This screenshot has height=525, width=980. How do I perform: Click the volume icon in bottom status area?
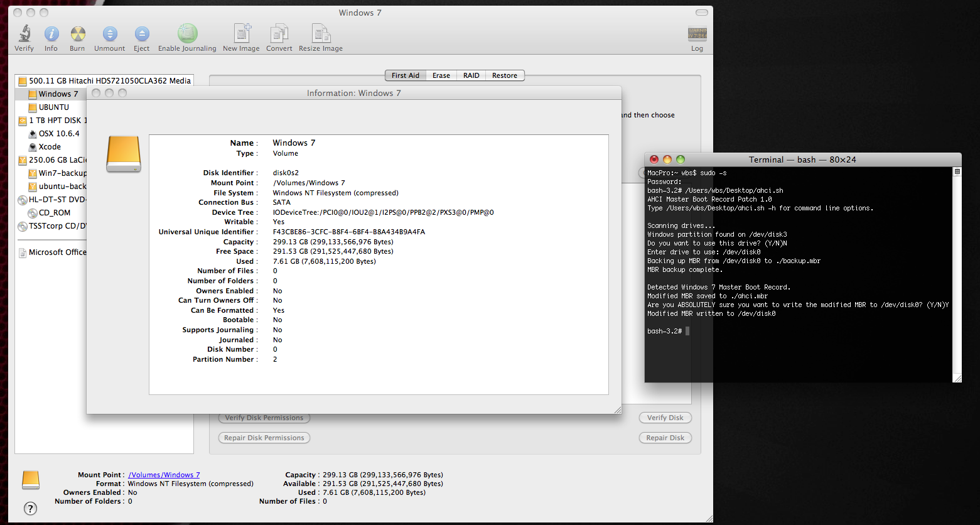[31, 480]
